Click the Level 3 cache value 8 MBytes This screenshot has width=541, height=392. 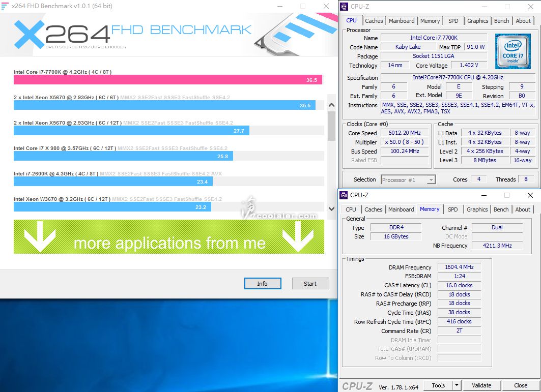click(485, 160)
